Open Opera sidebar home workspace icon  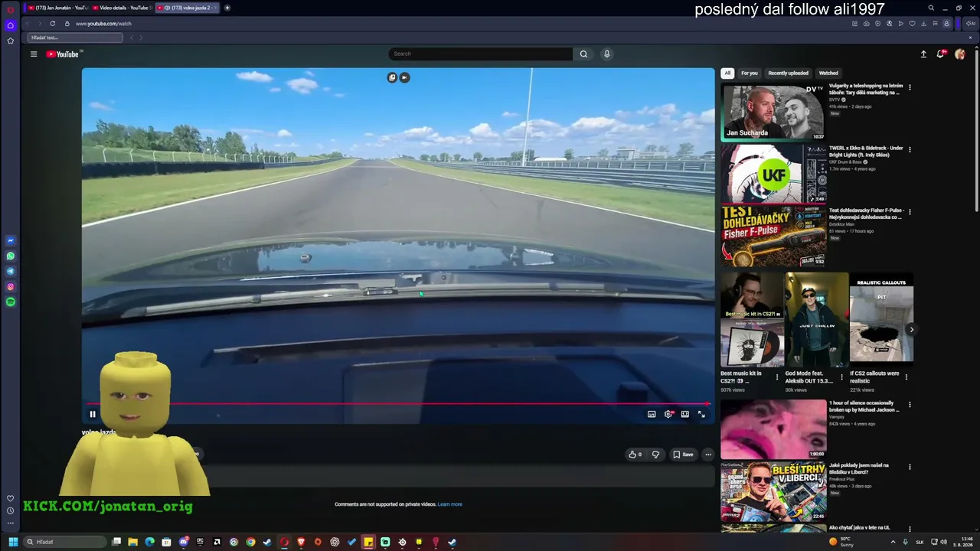click(10, 25)
